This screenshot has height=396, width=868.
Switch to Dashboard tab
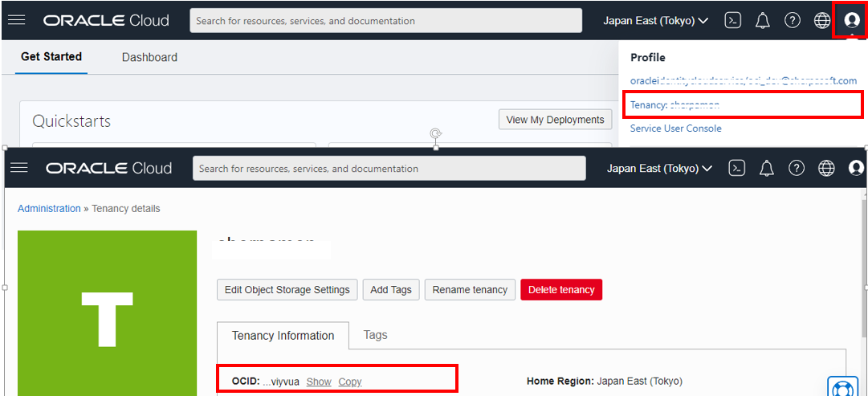149,57
